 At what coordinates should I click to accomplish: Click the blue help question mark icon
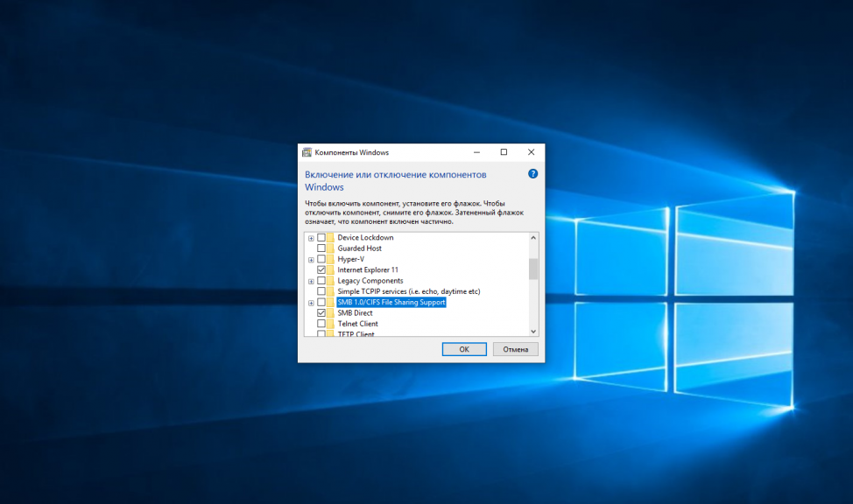[532, 174]
